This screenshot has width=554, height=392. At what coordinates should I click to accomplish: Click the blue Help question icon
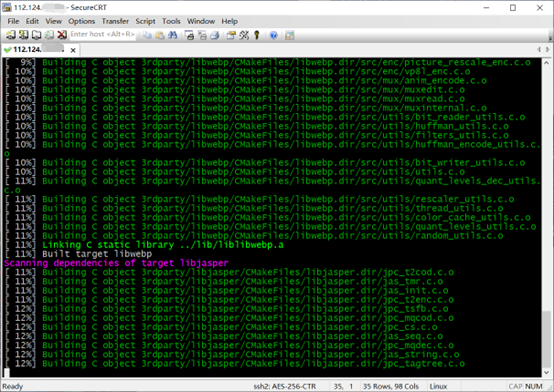(273, 35)
